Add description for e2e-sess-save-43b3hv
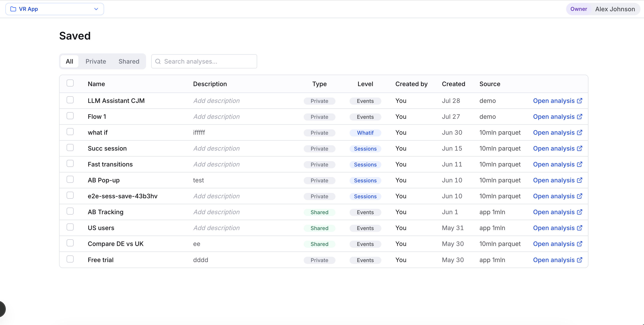The image size is (644, 325). point(216,196)
